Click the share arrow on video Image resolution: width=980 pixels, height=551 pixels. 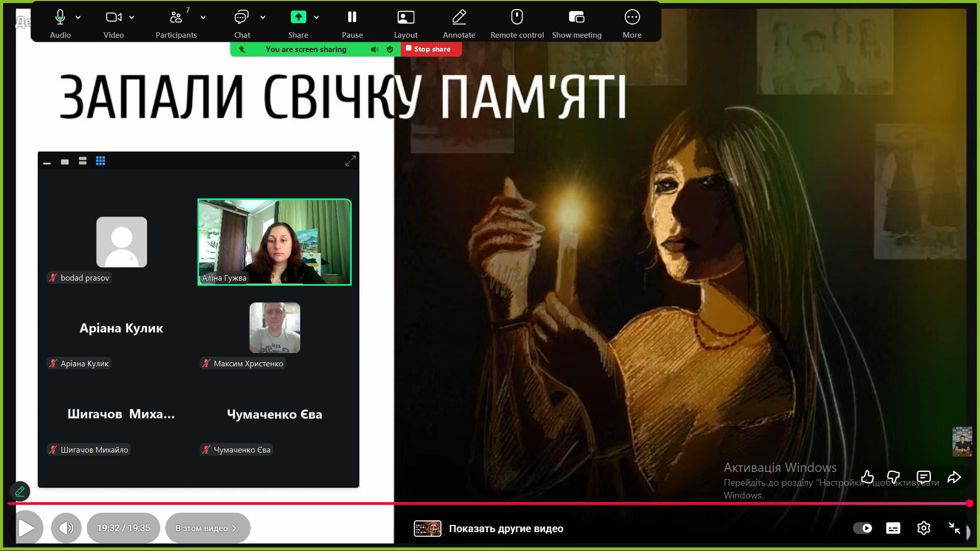(x=954, y=478)
